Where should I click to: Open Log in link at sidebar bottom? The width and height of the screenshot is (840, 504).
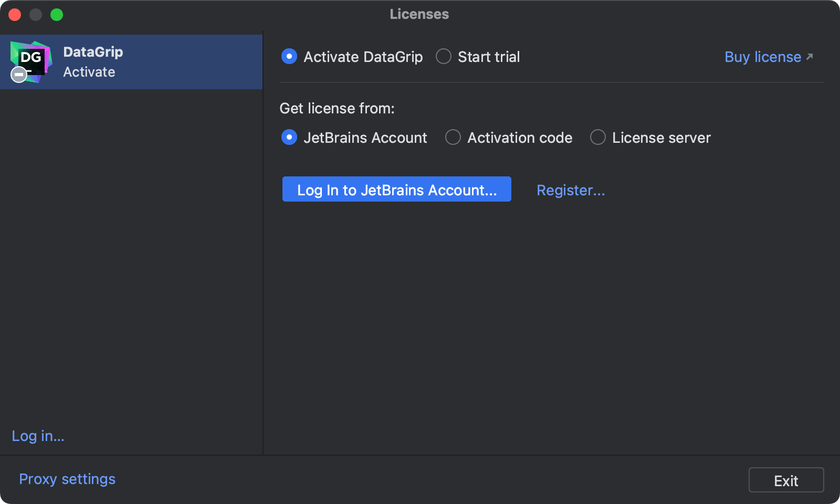click(x=37, y=436)
